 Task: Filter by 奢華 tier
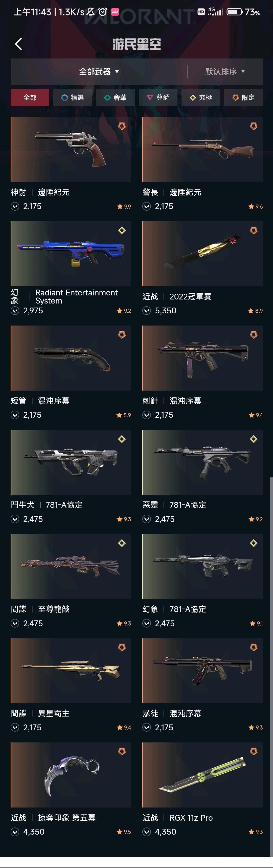pyautogui.click(x=115, y=97)
